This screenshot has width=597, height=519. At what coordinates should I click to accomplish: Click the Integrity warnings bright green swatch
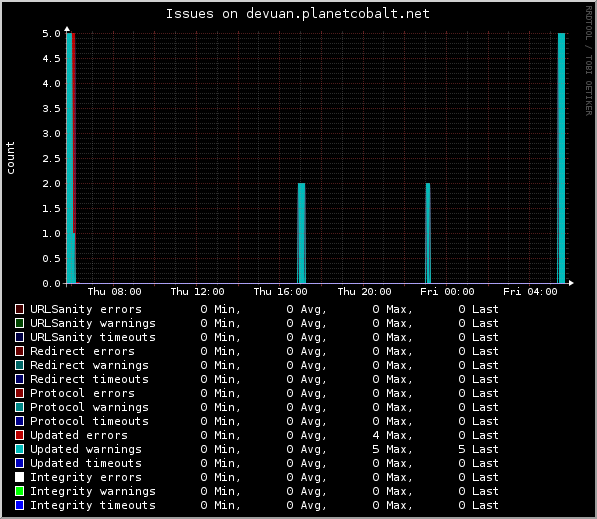[x=19, y=491]
